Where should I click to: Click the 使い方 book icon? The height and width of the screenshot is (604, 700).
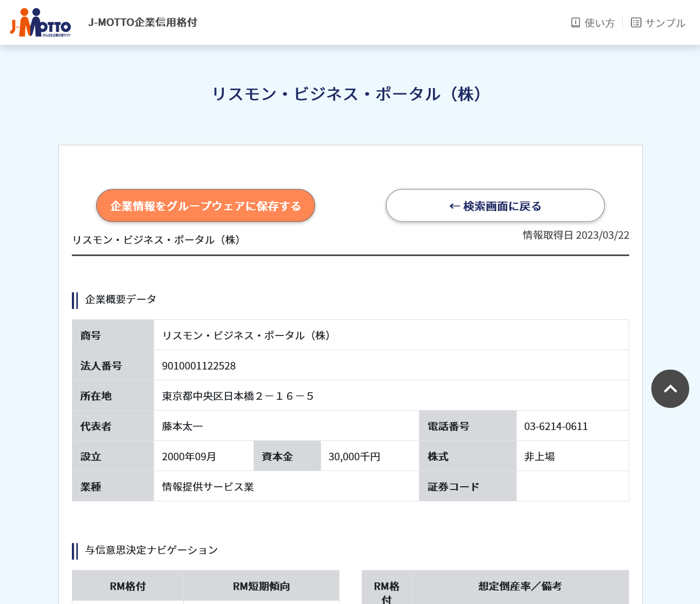pos(576,23)
